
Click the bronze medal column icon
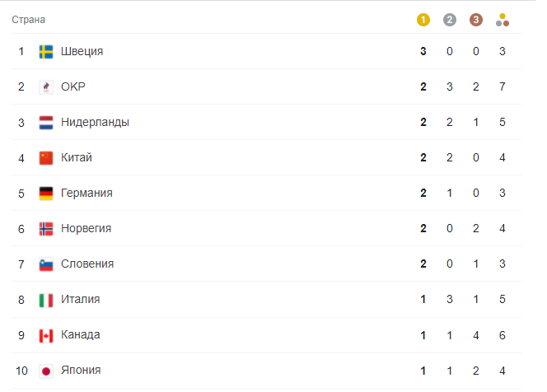coord(475,20)
